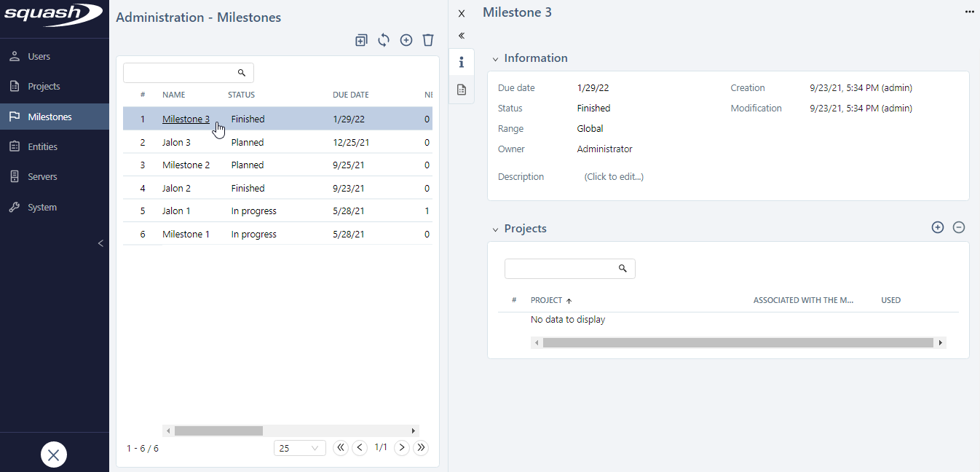Refresh the milestones grid

coord(384,40)
